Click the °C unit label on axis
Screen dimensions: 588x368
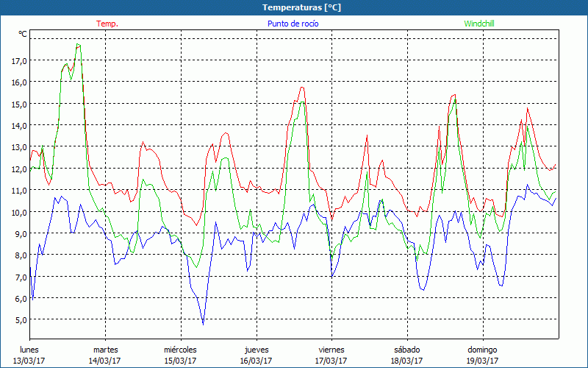23,34
